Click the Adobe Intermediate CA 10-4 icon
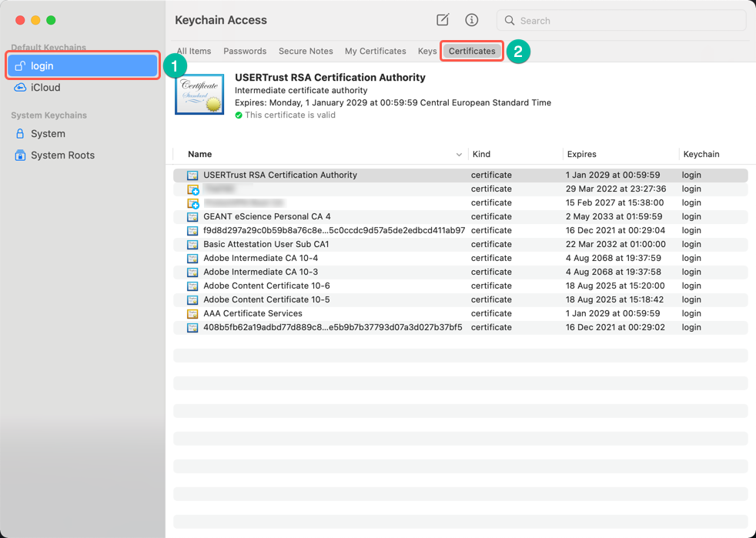 [x=193, y=258]
